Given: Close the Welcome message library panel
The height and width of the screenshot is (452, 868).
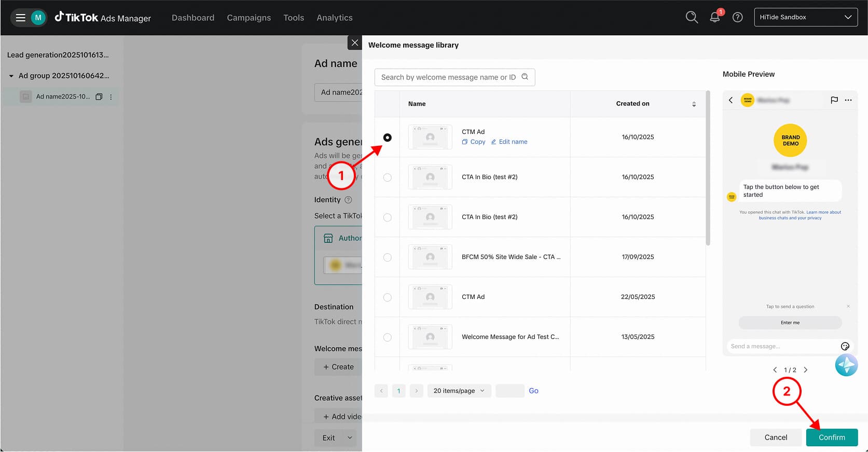Looking at the screenshot, I should 354,43.
